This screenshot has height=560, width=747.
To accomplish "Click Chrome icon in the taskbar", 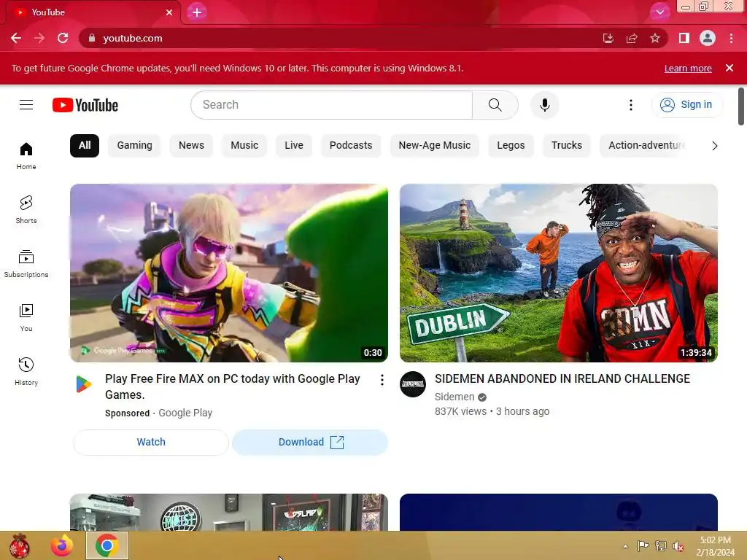I will click(x=107, y=545).
